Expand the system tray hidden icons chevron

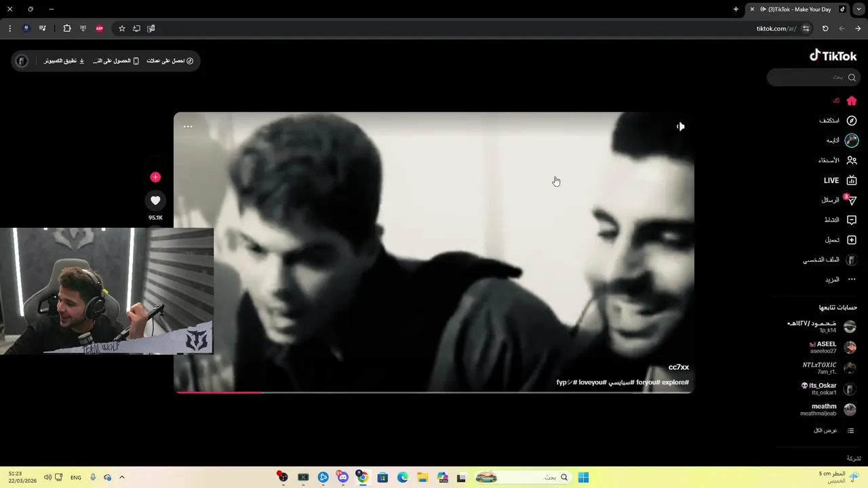(122, 477)
